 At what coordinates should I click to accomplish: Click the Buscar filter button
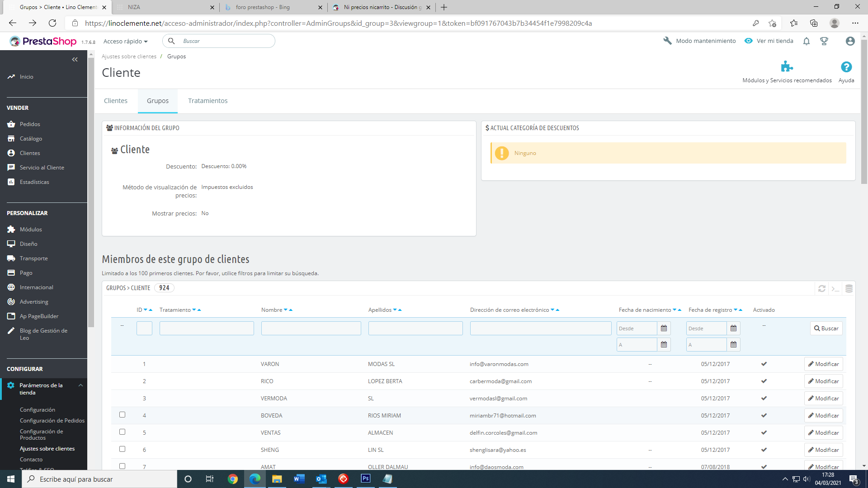click(826, 328)
